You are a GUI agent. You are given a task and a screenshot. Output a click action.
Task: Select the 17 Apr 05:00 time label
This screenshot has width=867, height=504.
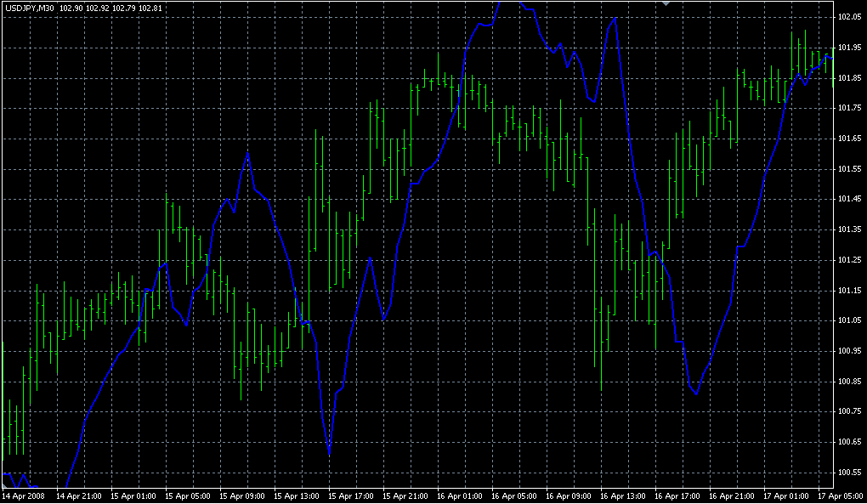841,496
